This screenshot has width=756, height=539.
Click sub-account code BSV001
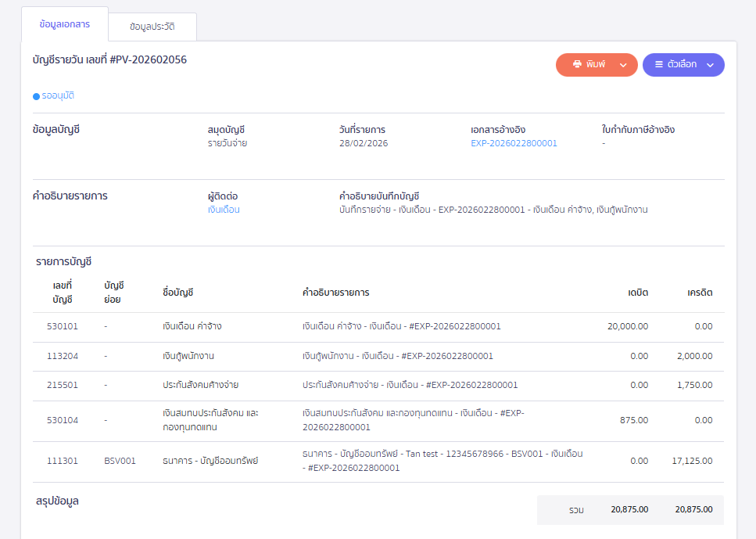(120, 461)
